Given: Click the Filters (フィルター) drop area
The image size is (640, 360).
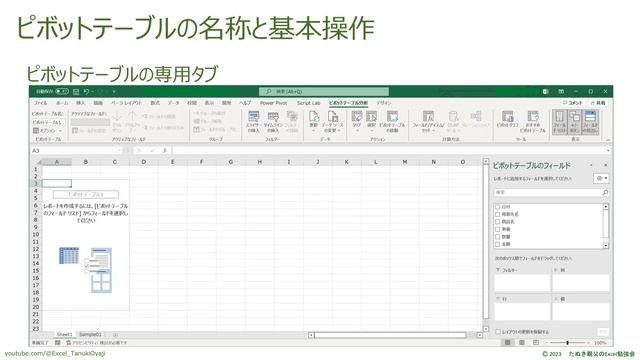Looking at the screenshot, I should click(522, 283).
